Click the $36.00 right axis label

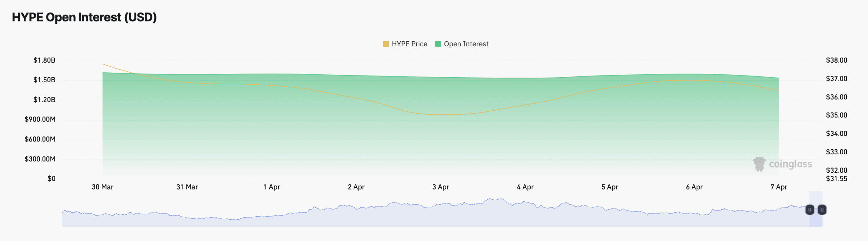[836, 97]
